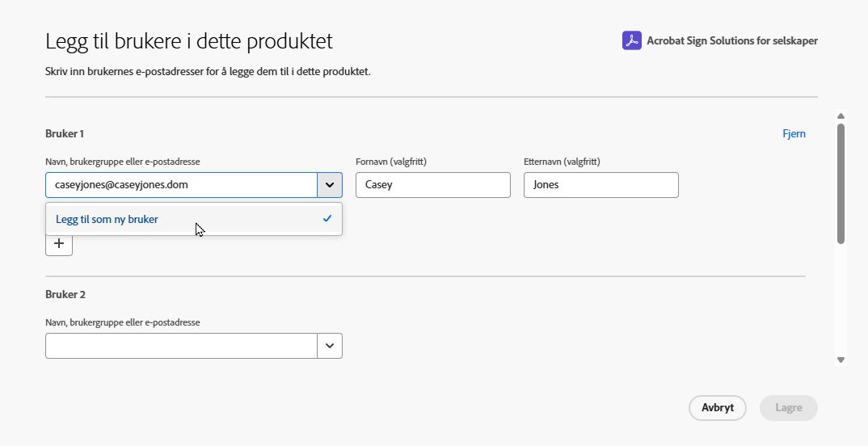868x446 pixels.
Task: Select the "Legg til som ny bruker" option
Action: pyautogui.click(x=107, y=219)
